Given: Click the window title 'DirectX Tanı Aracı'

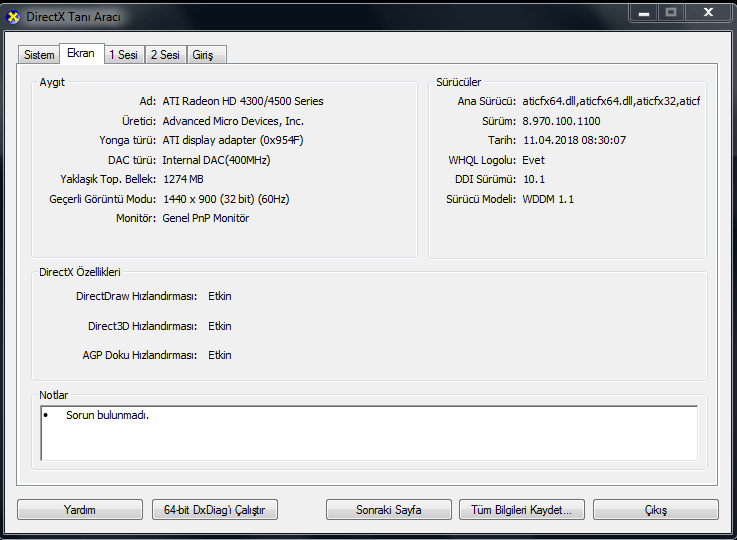Looking at the screenshot, I should point(73,17).
